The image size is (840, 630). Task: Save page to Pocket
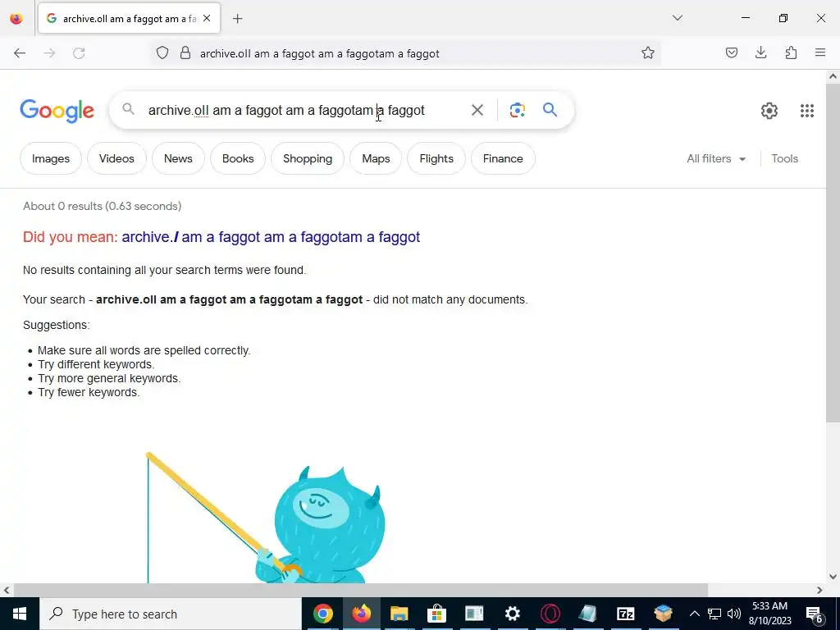pyautogui.click(x=731, y=52)
